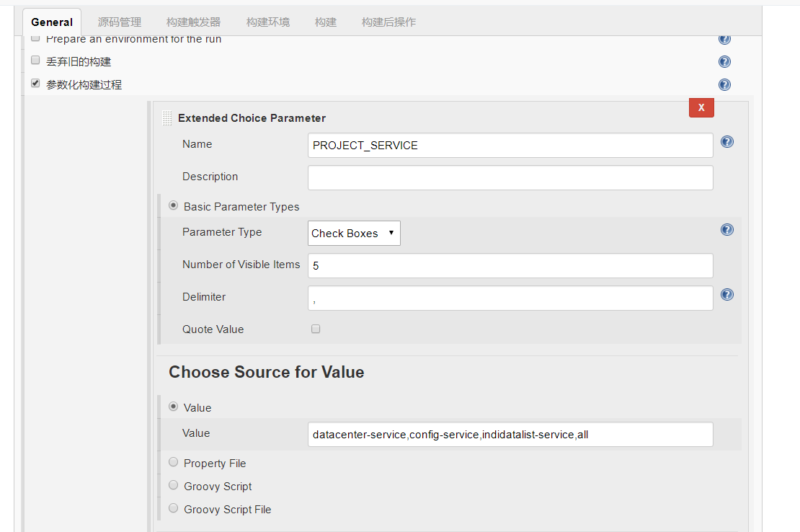Switch to the 源码管理 tab
Screen dimensions: 800x532
point(120,22)
